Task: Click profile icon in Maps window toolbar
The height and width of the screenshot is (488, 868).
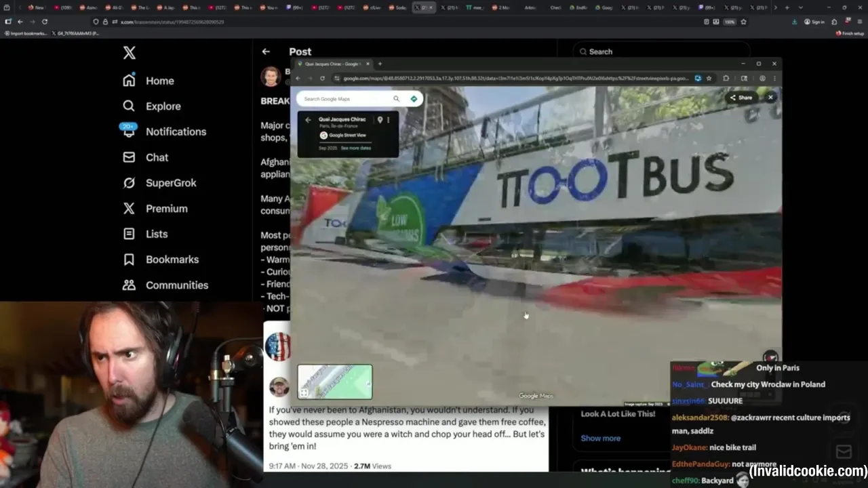Action: [762, 78]
